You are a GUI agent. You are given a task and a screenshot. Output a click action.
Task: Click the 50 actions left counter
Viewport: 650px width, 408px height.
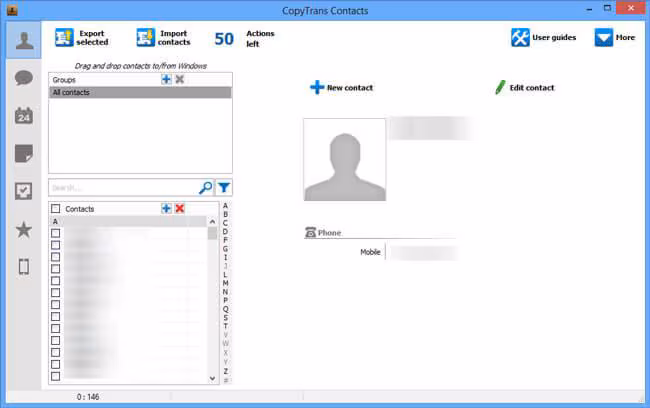pyautogui.click(x=224, y=39)
